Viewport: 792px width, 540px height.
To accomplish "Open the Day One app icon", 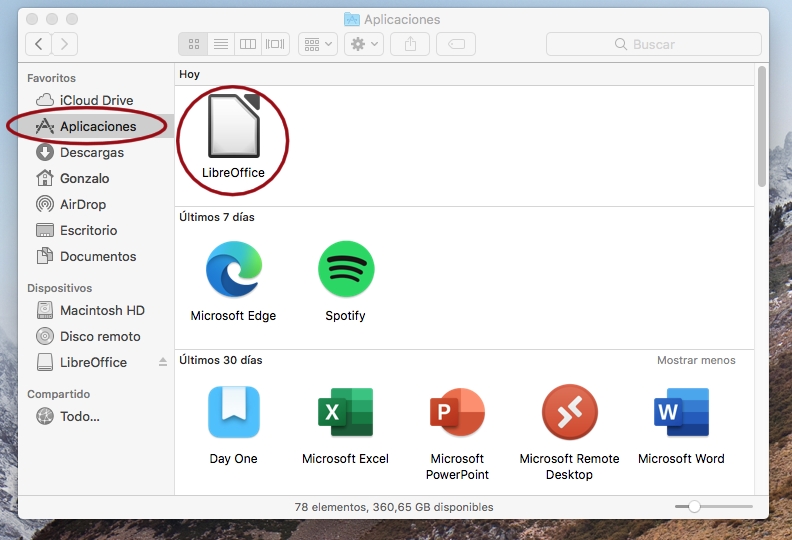I will (x=233, y=412).
